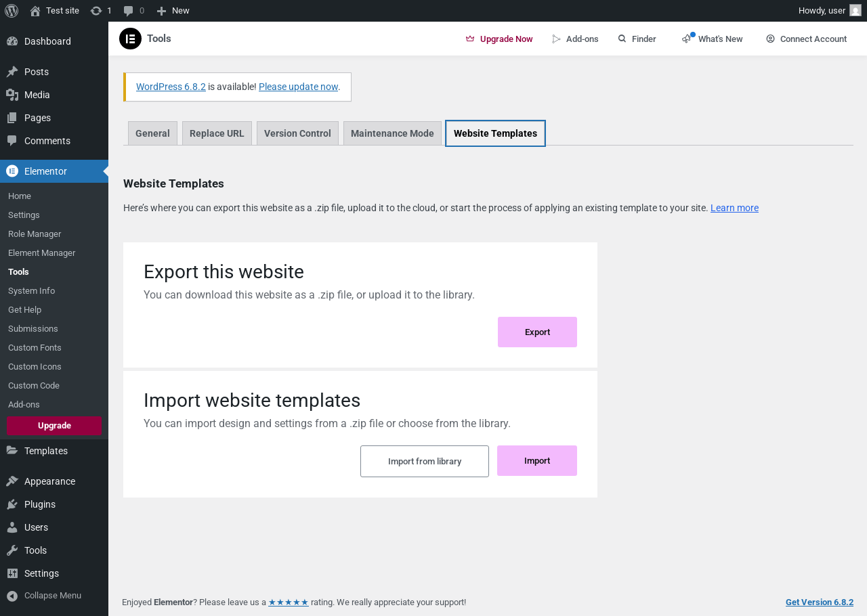This screenshot has height=616, width=867.
Task: Click the Finder magnifier icon
Action: click(x=622, y=39)
